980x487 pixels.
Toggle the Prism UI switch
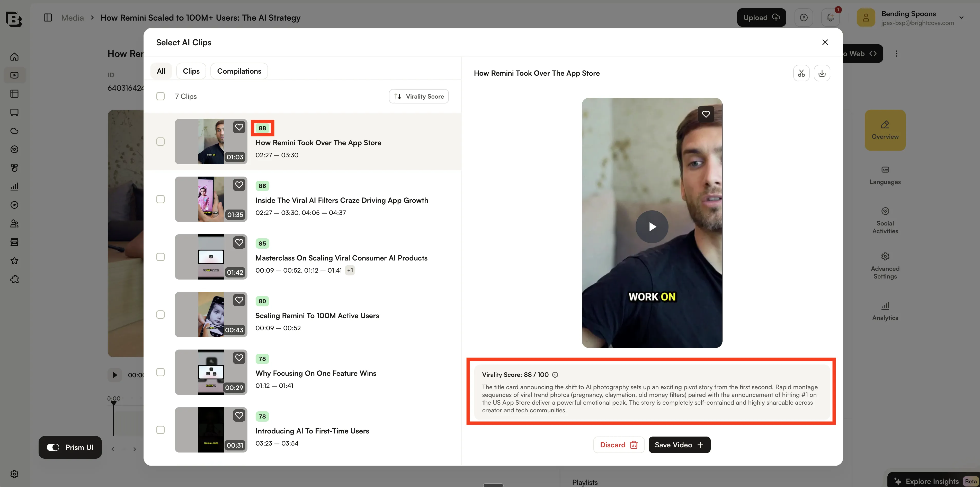53,447
